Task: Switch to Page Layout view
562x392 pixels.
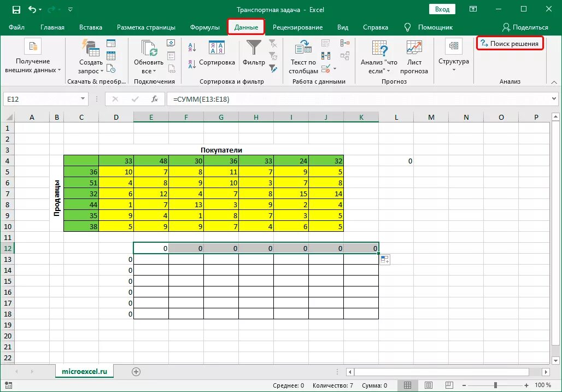Action: [428, 385]
